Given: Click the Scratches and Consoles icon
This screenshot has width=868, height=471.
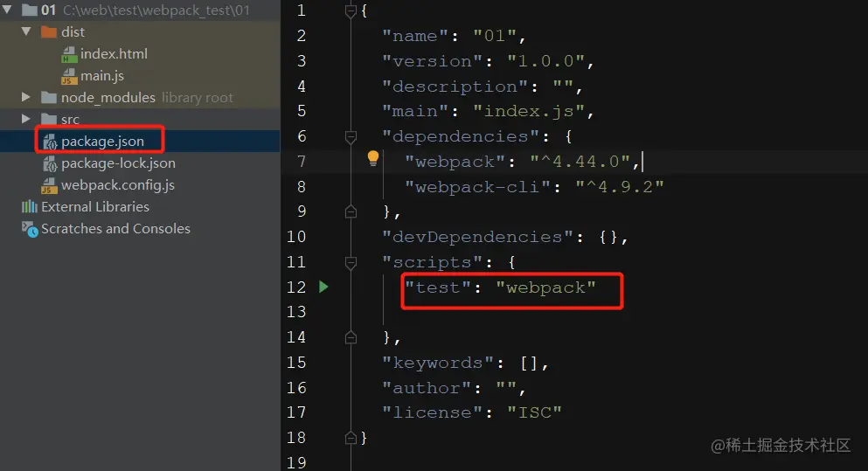Looking at the screenshot, I should tap(30, 229).
